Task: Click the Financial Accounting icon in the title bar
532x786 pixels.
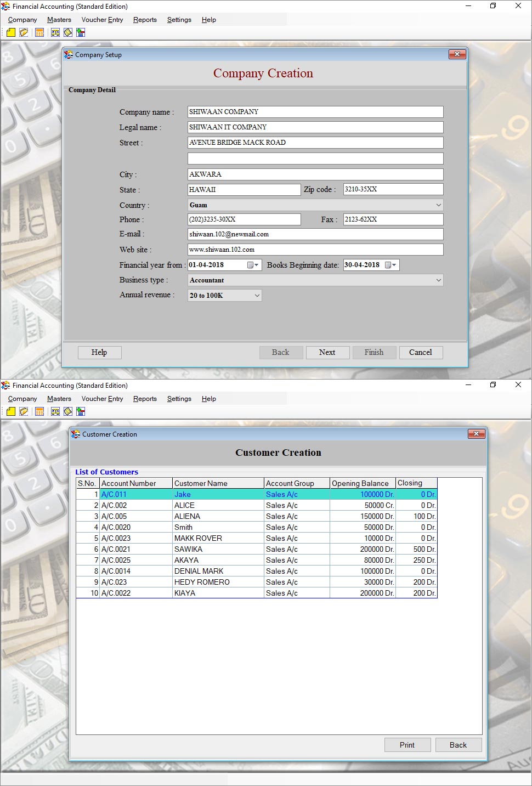Action: click(5, 6)
